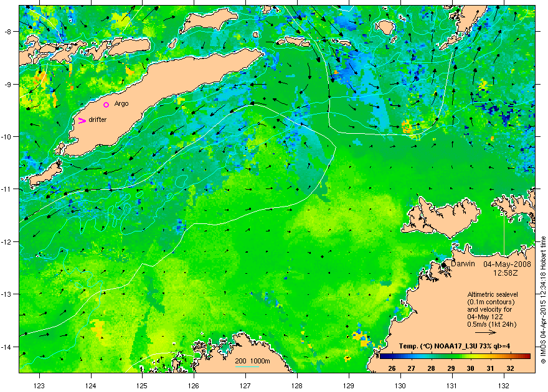Image resolution: width=548 pixels, height=392 pixels.
Task: Click the black Darwin city dot
Action: (443, 265)
